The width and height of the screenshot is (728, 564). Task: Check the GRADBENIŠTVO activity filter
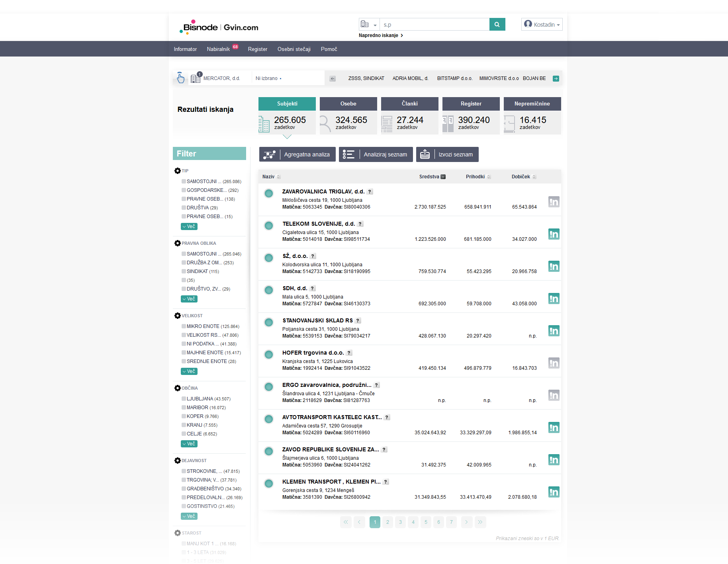[x=184, y=489]
